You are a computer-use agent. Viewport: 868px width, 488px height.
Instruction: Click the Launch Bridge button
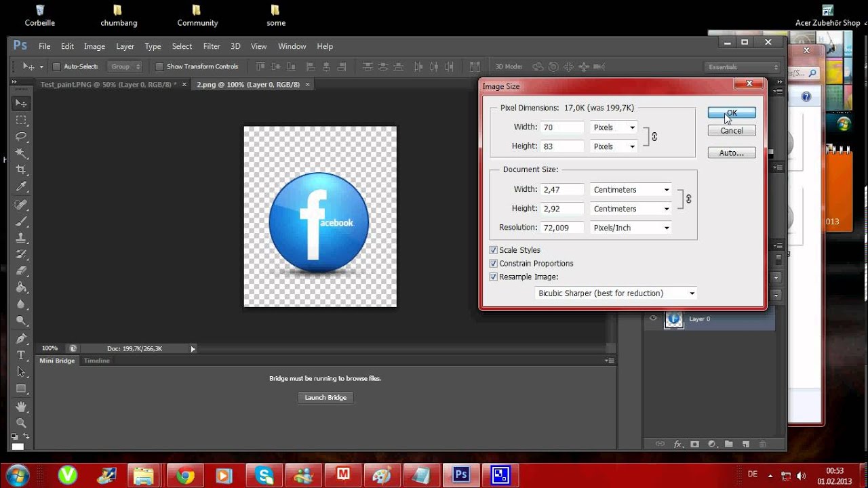coord(325,398)
